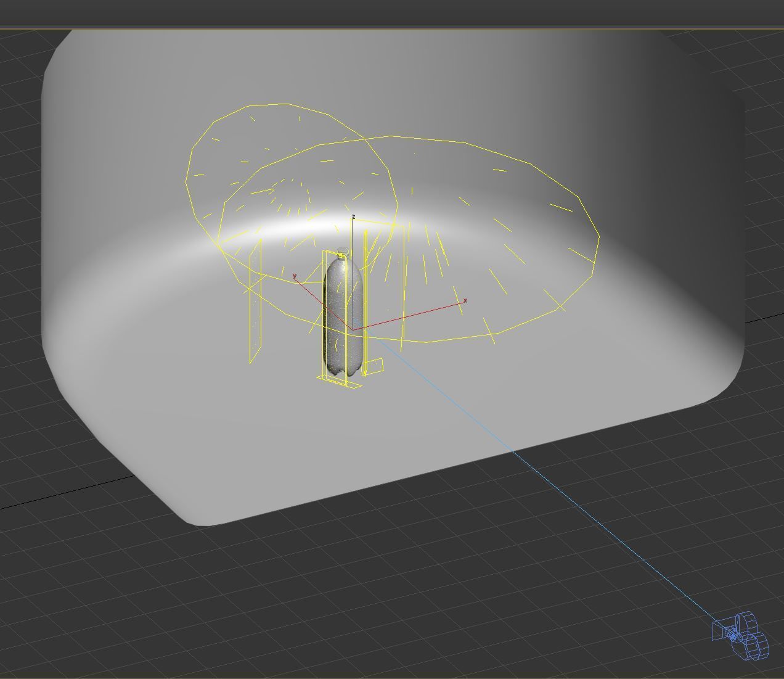Select the tall plane light left of the bottle
Screen dimensions: 784x679
click(255, 300)
